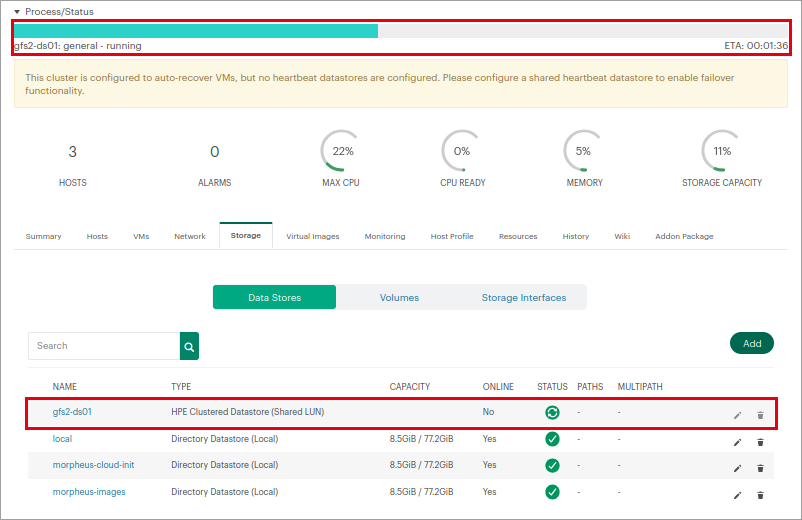Click syncing status icon for gfs2-ds01
Viewport: 802px width, 520px height.
click(552, 412)
